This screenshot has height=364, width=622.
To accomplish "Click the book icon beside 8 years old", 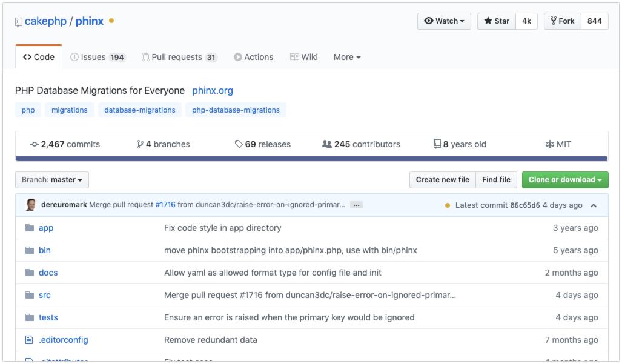I will [437, 144].
